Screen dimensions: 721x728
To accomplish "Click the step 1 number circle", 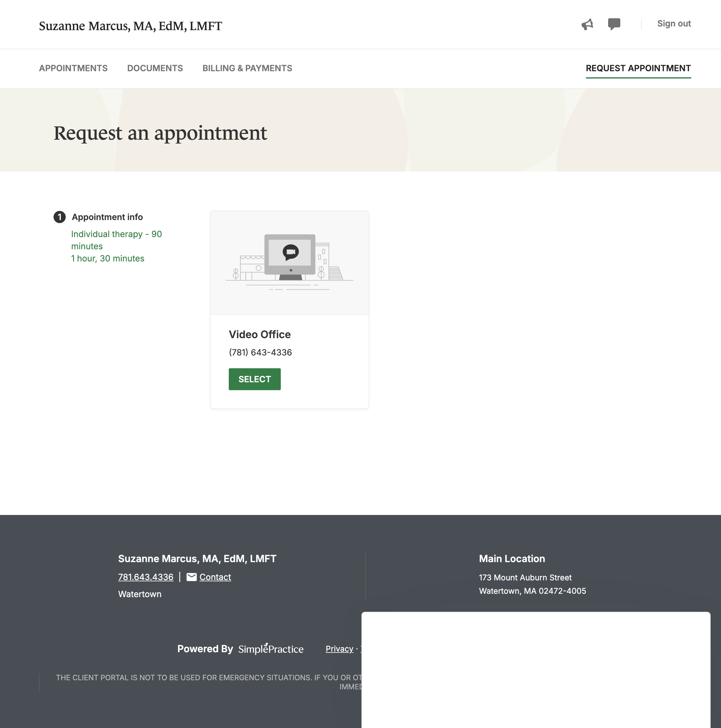I will [x=60, y=217].
